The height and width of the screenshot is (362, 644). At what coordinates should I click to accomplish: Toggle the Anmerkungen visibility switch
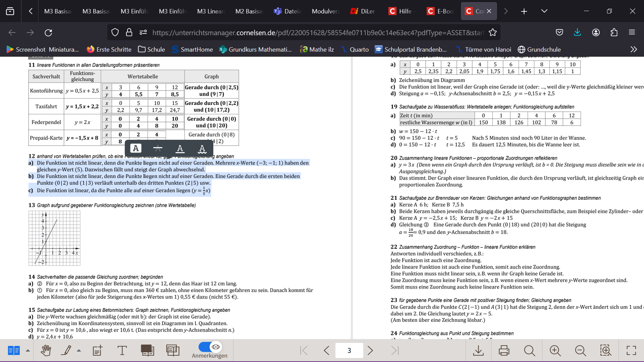[x=210, y=347]
